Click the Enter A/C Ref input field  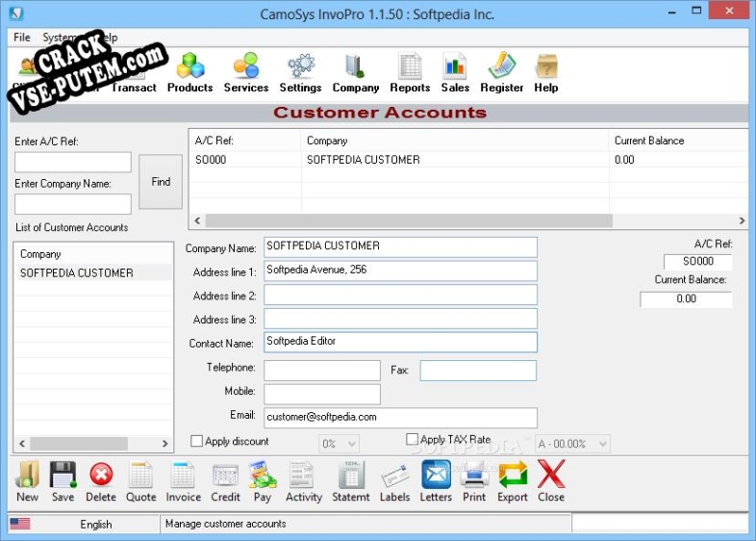click(73, 162)
